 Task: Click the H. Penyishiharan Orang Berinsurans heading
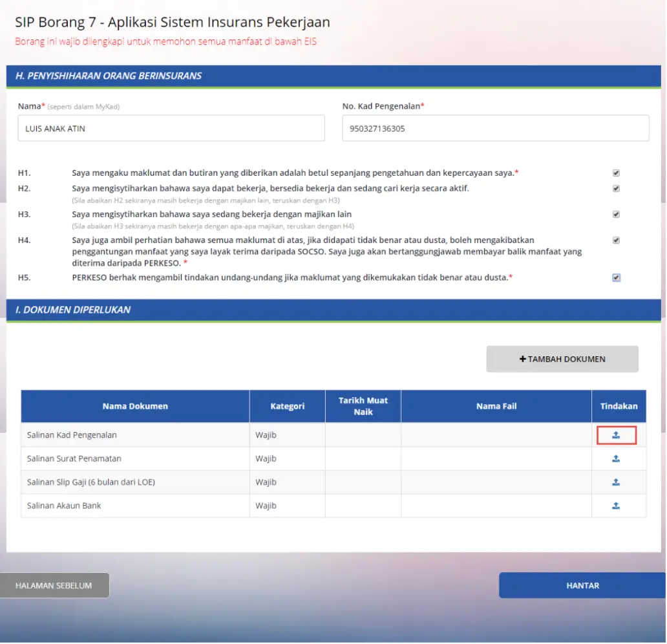click(x=109, y=76)
